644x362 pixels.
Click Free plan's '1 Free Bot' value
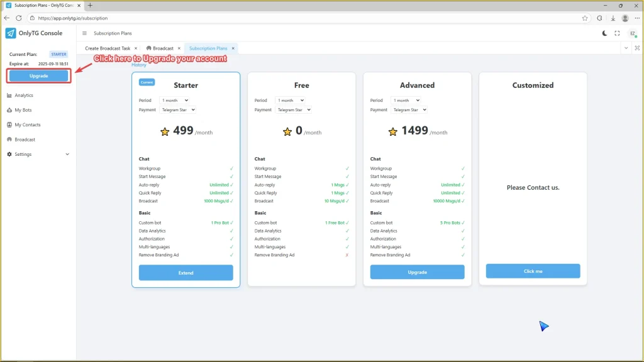(335, 223)
